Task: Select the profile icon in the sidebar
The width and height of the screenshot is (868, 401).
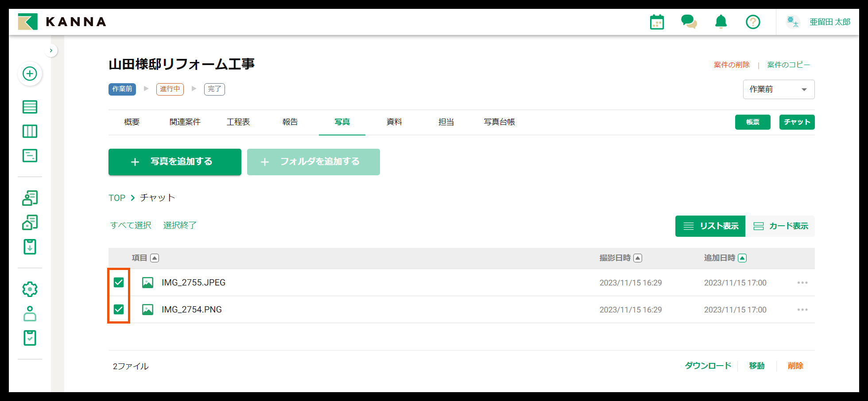Action: coord(30,314)
